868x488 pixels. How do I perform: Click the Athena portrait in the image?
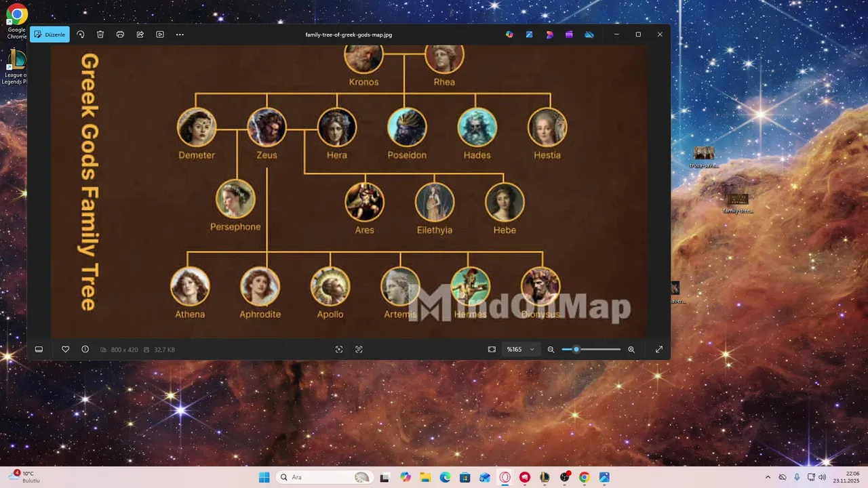[x=190, y=287]
